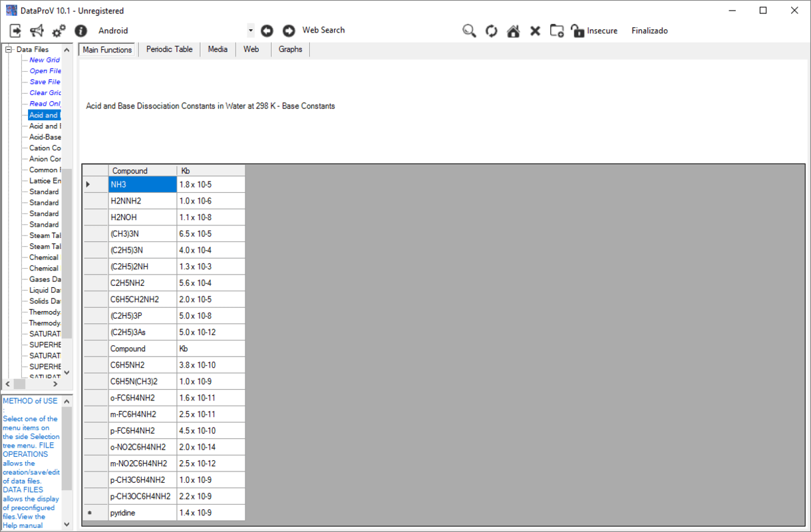Open the Graphs tab

pyautogui.click(x=290, y=49)
